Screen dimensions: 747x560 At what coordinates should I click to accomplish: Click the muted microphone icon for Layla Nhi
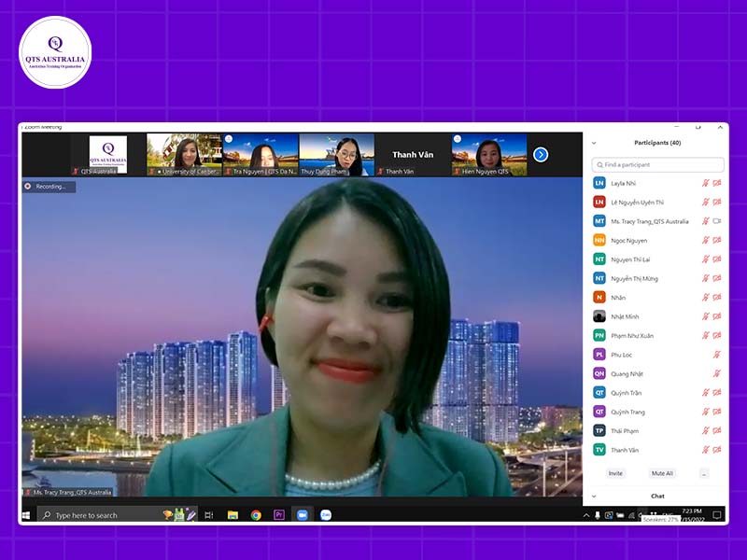point(706,183)
